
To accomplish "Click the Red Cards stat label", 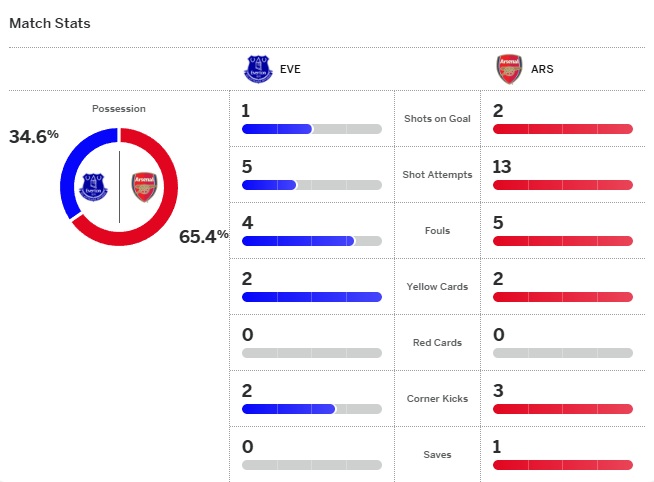I will 437,343.
